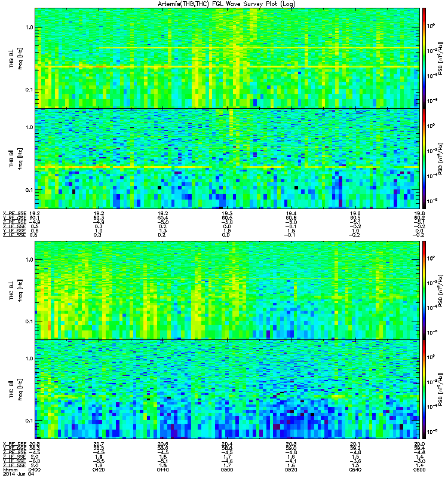Select the THC B-parallel spectrogram panel
Screen dimensions: 448x478
[227, 390]
